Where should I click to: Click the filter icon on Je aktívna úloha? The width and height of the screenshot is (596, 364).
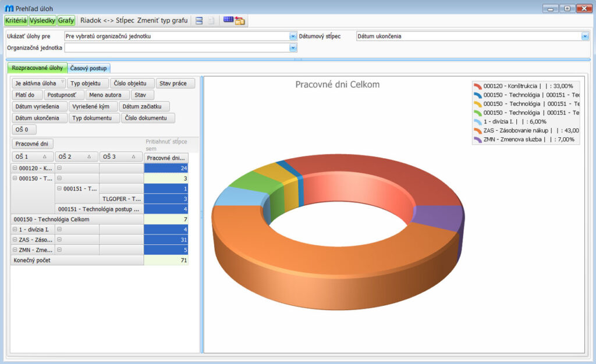(62, 83)
